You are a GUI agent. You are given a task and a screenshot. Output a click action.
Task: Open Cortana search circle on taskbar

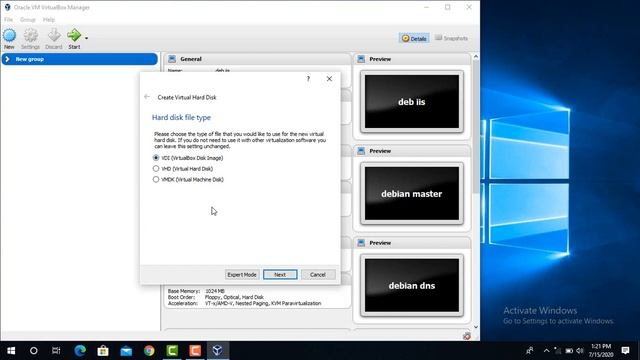click(34, 351)
